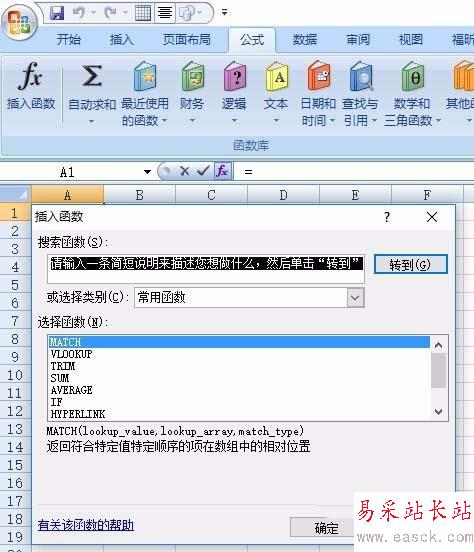Image resolution: width=474 pixels, height=552 pixels.
Task: Select MATCH in the function list
Action: pyautogui.click(x=239, y=342)
